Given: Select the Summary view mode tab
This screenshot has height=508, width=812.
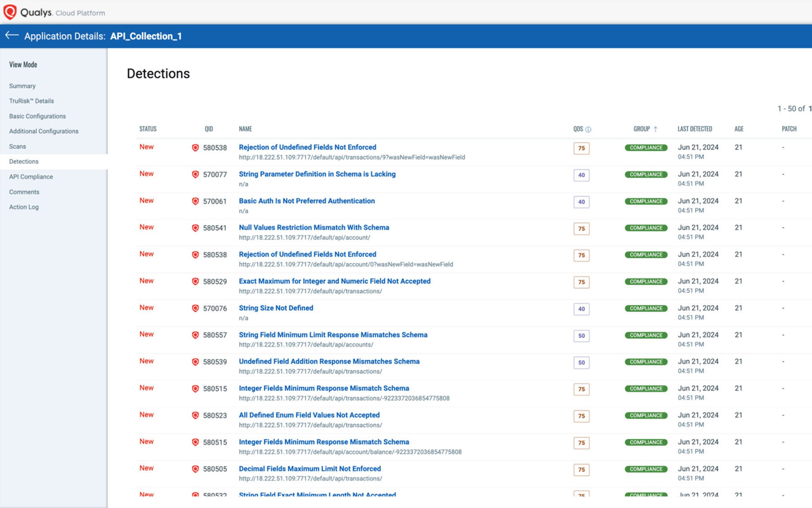Looking at the screenshot, I should click(22, 86).
